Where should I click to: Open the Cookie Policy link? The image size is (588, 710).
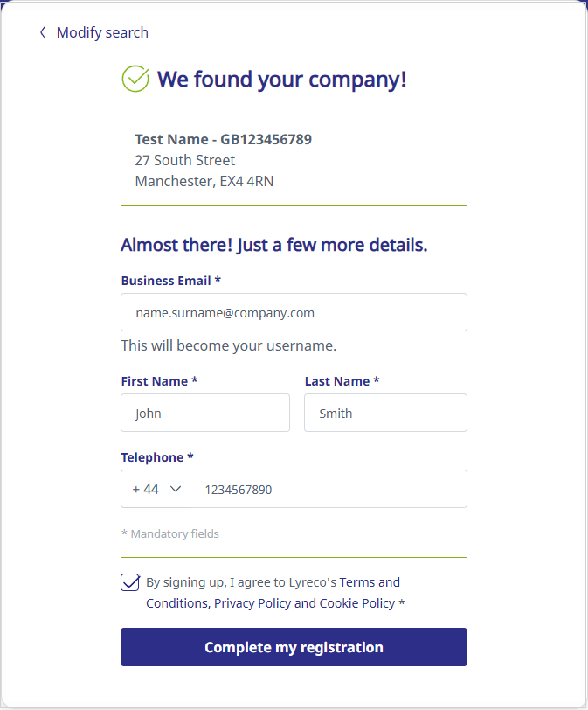[x=356, y=603]
